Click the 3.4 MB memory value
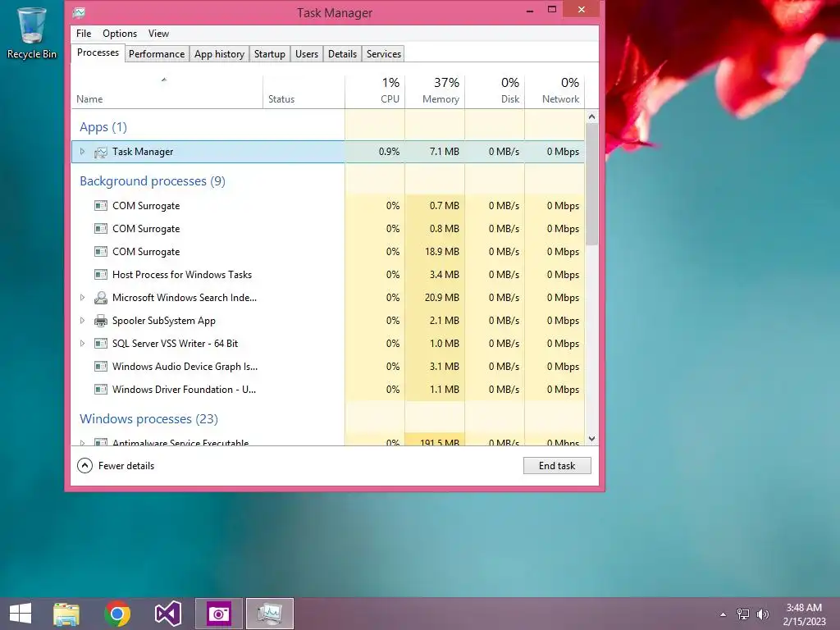 pyautogui.click(x=444, y=275)
